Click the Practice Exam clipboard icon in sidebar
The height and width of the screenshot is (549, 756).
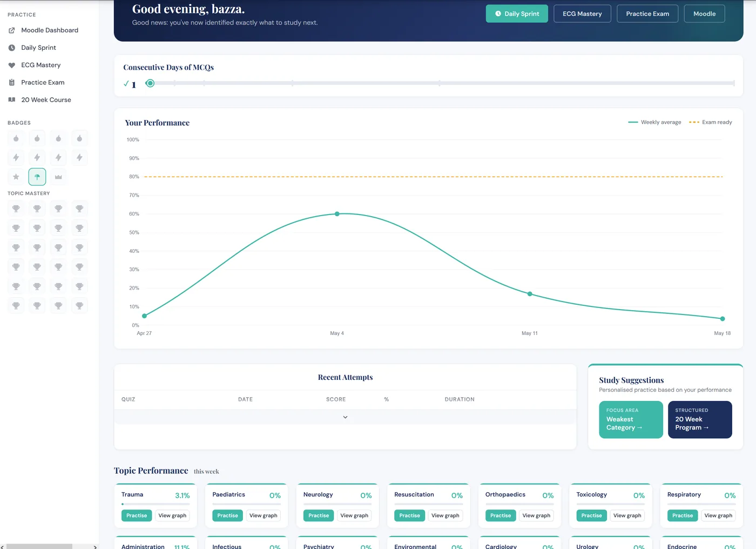pyautogui.click(x=12, y=82)
